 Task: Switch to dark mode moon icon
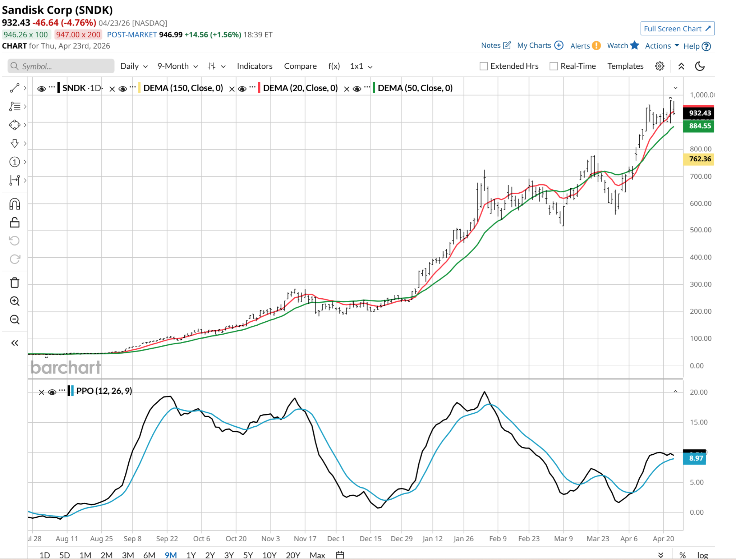[x=700, y=66]
